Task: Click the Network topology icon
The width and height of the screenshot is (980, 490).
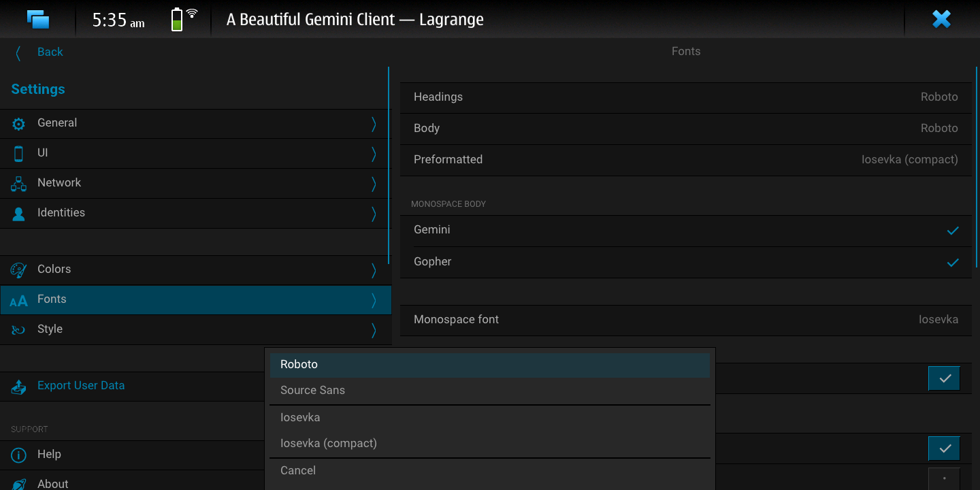Action: pyautogui.click(x=19, y=184)
